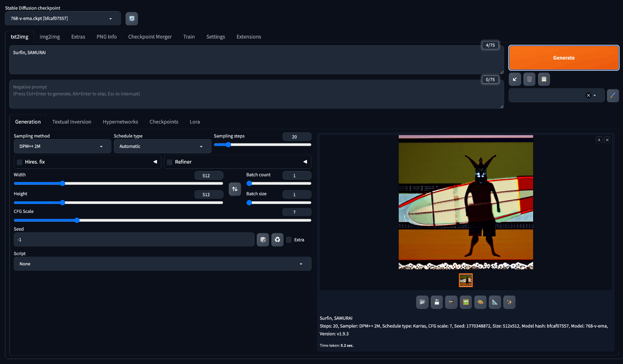Save the image as a zip archive
The image size is (623, 364).
[x=452, y=302]
